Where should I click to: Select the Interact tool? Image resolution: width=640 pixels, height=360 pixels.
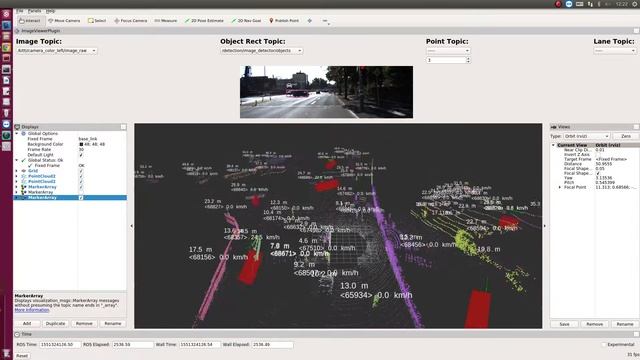(x=30, y=20)
